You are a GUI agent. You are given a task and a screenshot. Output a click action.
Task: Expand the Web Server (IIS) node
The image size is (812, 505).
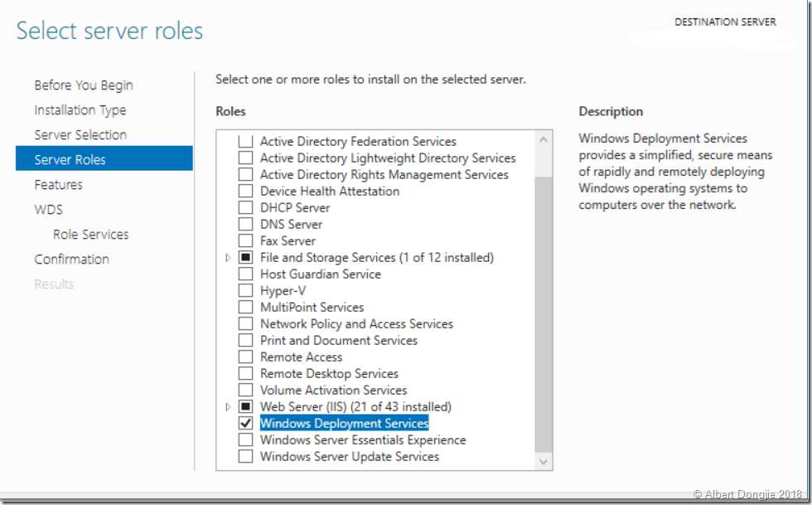point(228,407)
